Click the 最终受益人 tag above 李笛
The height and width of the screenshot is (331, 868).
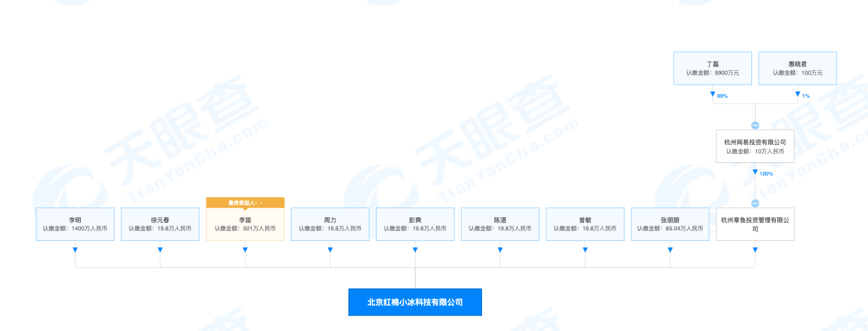click(245, 203)
